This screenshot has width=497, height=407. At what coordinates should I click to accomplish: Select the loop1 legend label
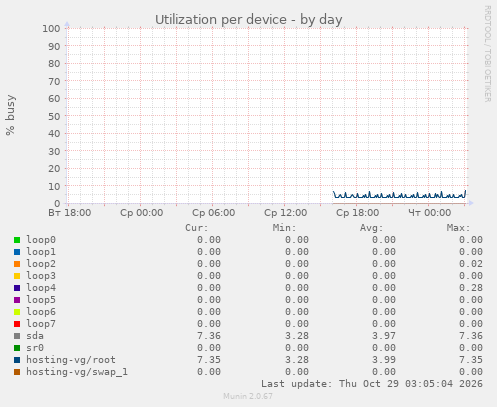41,252
